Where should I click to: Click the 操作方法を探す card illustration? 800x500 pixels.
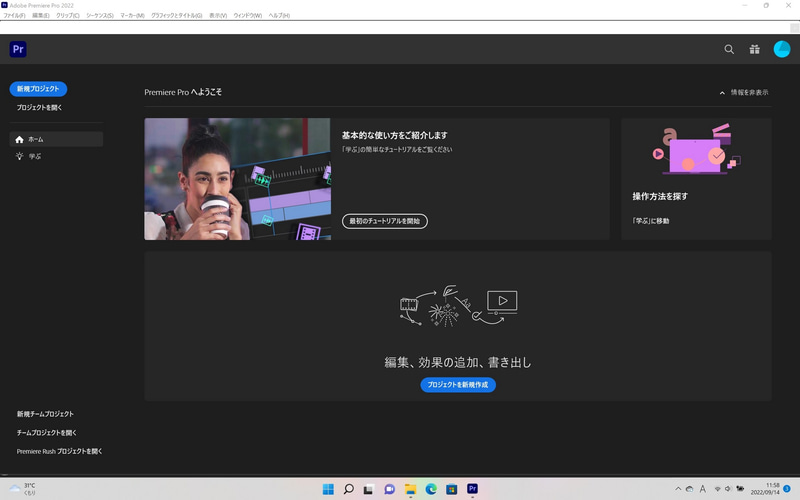[x=696, y=149]
